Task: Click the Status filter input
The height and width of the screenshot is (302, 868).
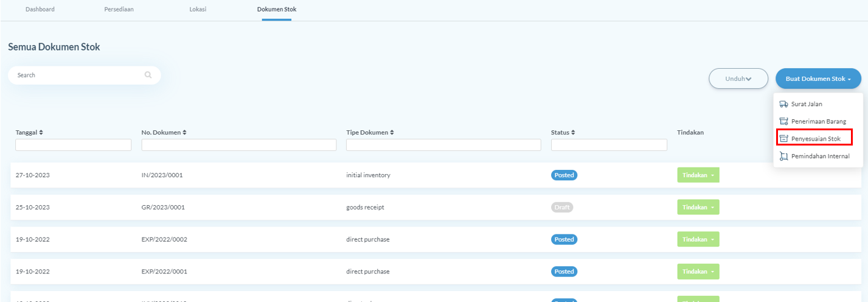Action: pyautogui.click(x=609, y=145)
